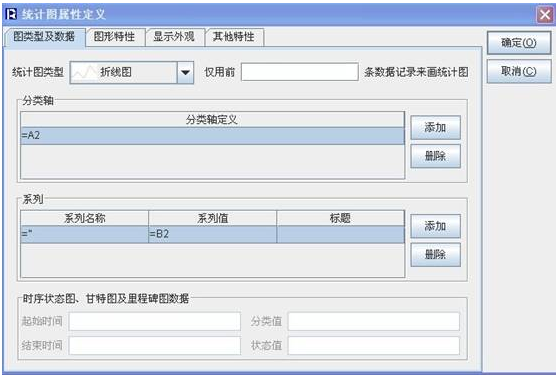Select the 折线图 chart type combo box
Viewport: 560px width, 380px height.
pos(132,73)
